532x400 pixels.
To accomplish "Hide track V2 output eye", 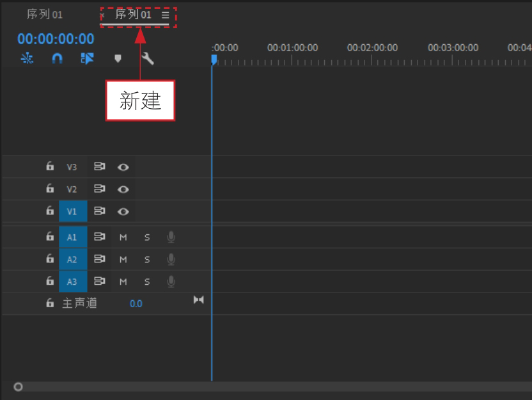I will coord(123,189).
